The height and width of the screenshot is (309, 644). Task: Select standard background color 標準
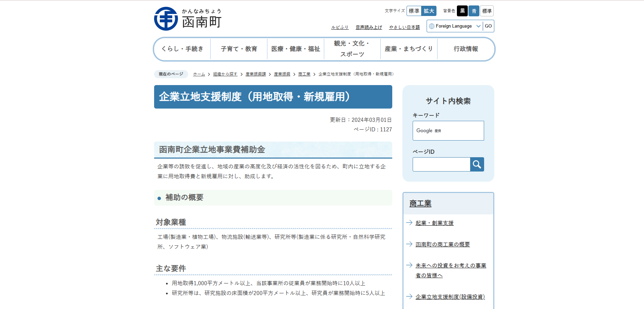point(487,11)
